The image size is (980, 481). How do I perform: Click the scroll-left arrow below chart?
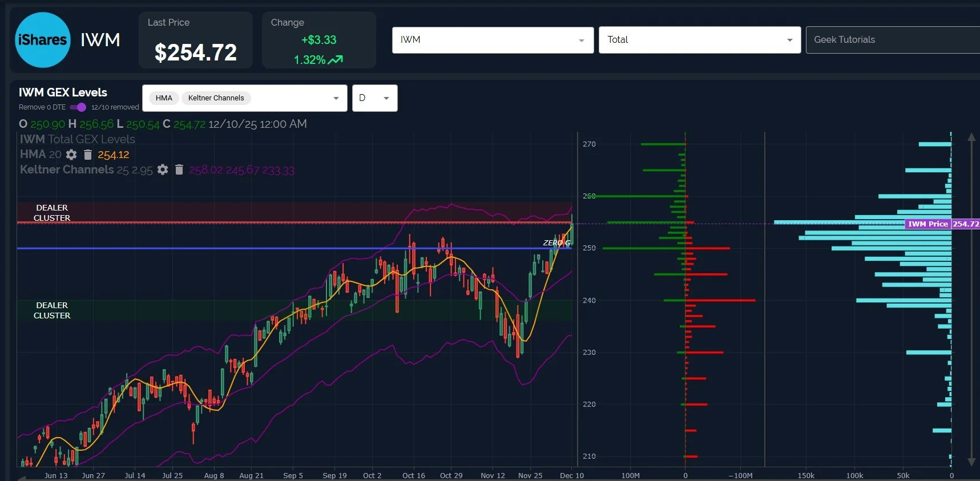pos(22,479)
